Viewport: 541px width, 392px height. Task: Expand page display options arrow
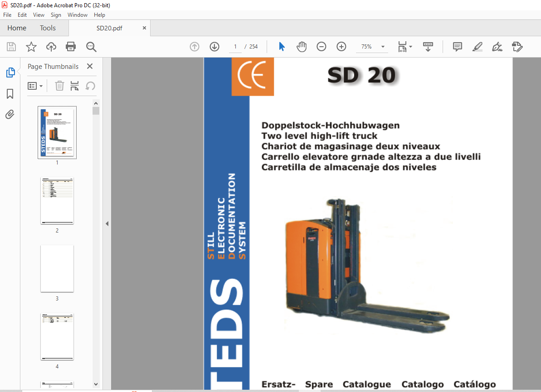pos(410,47)
